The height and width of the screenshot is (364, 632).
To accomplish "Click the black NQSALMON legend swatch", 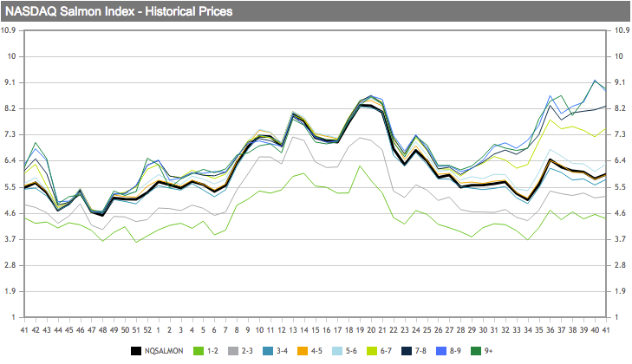I will pos(136,351).
